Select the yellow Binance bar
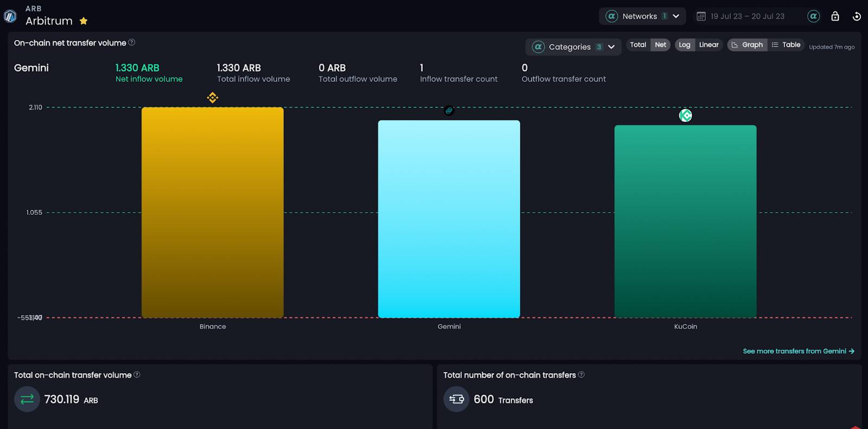This screenshot has width=868, height=429. [213, 212]
